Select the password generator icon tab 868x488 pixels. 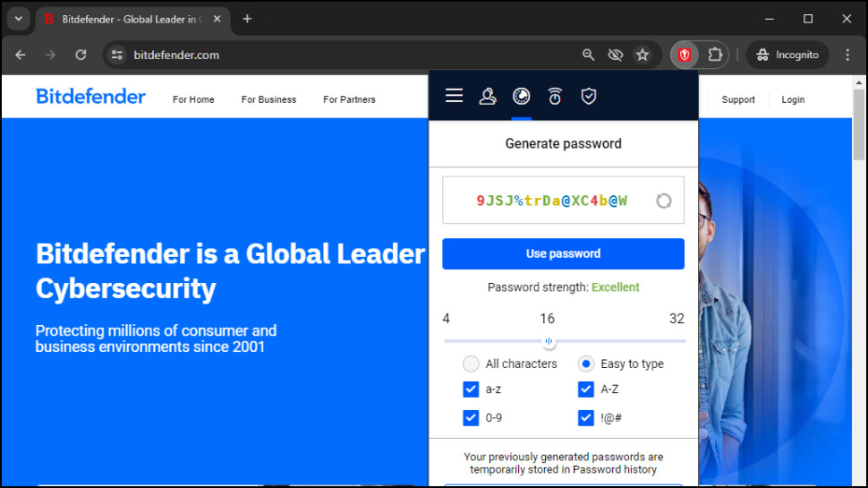coord(522,97)
